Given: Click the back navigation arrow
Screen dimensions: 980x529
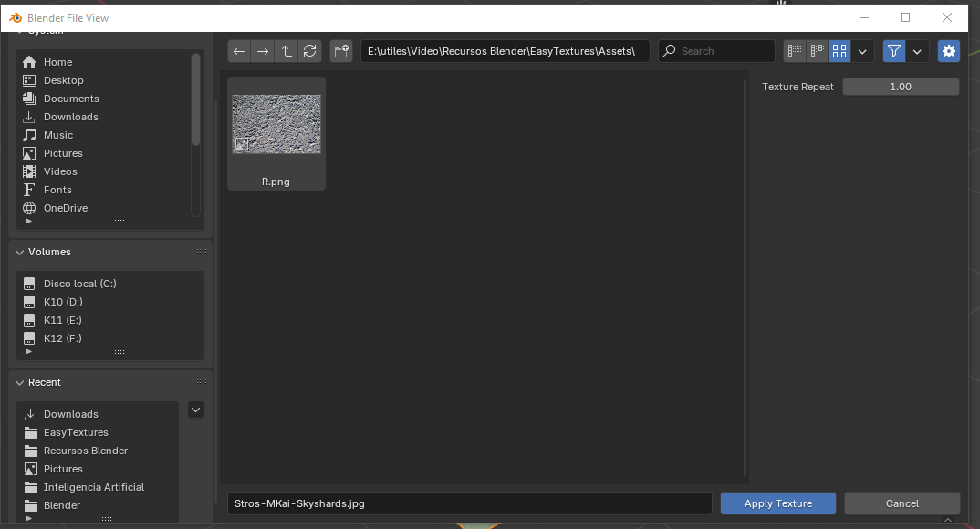Looking at the screenshot, I should [238, 51].
